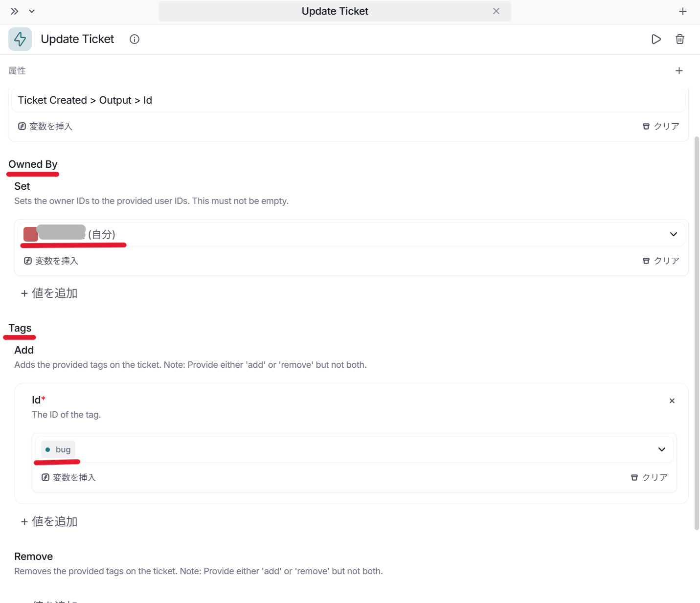This screenshot has height=603, width=700.
Task: Add a new attribute with plus icon
Action: click(679, 71)
